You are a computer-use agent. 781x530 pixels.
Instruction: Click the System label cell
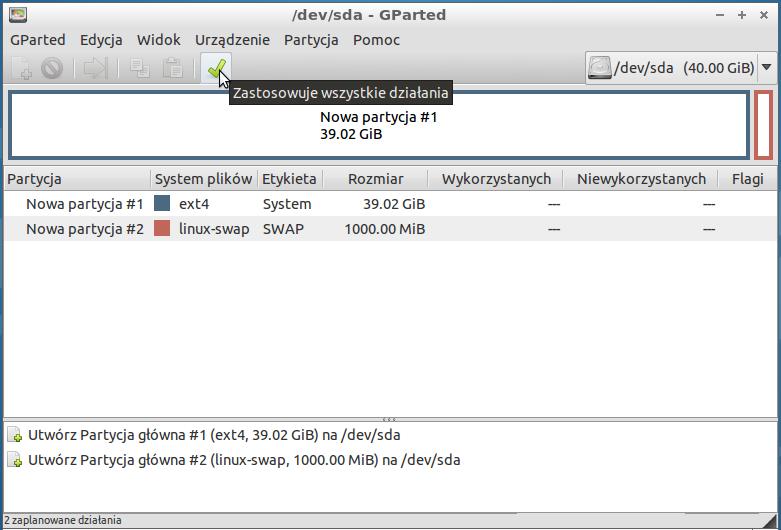(287, 204)
